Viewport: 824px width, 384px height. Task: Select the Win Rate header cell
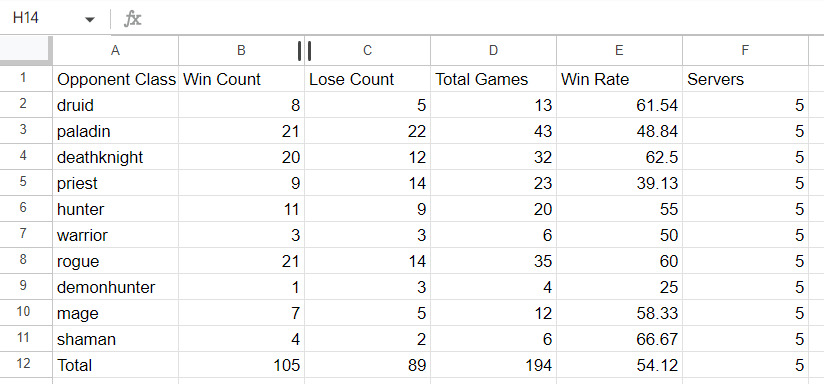(620, 79)
